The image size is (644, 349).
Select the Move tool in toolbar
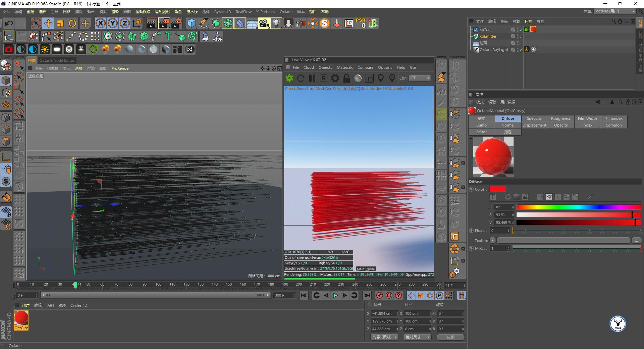48,23
